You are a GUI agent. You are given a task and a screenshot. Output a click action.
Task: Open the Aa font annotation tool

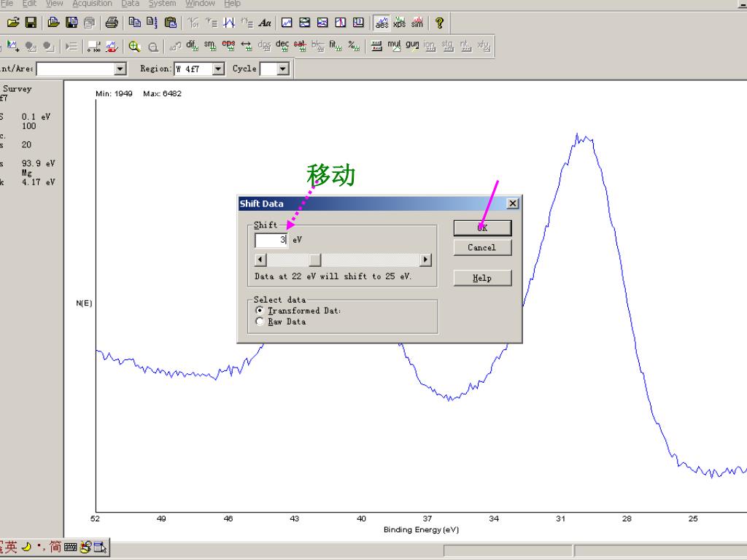(x=265, y=23)
